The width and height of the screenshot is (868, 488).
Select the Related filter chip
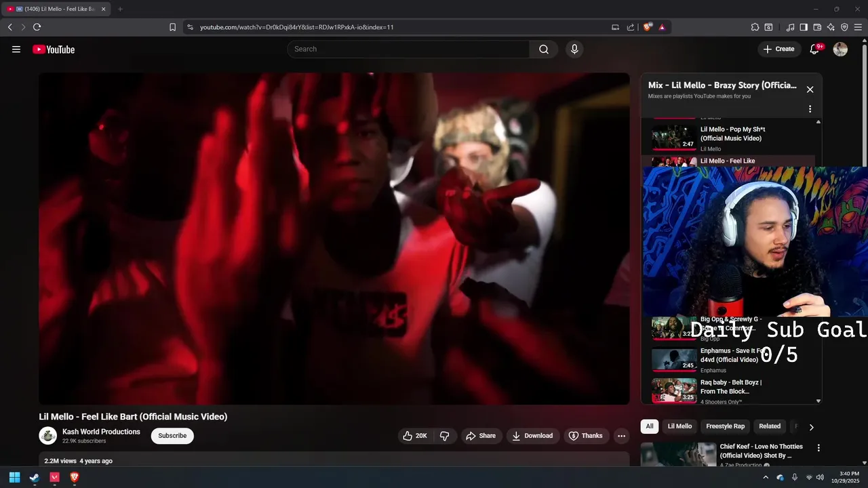pos(770,426)
